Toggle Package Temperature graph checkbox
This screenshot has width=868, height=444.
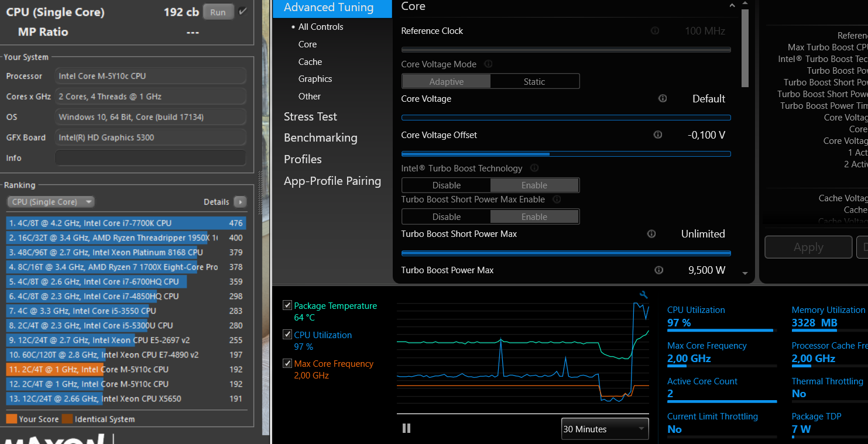point(287,305)
